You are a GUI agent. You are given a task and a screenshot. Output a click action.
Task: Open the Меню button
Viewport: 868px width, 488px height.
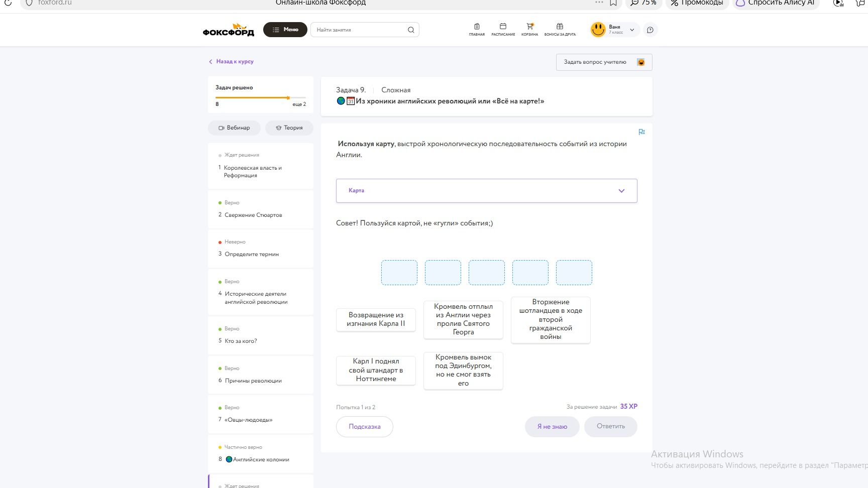[285, 30]
